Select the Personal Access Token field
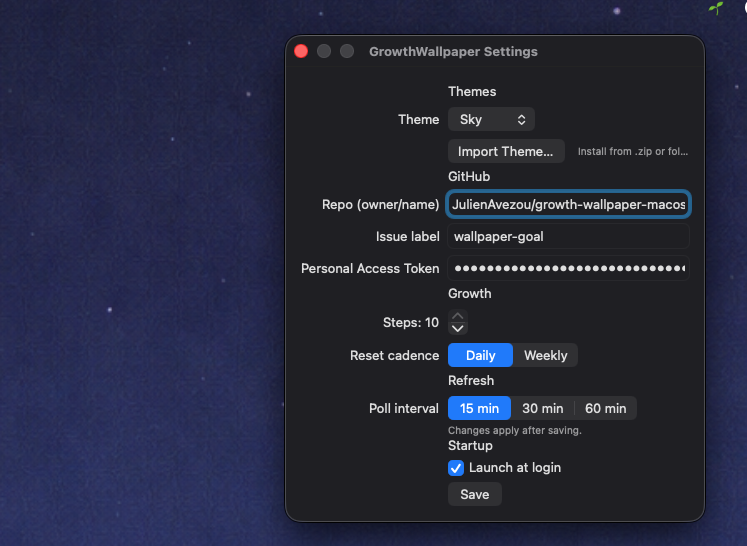 (x=568, y=268)
